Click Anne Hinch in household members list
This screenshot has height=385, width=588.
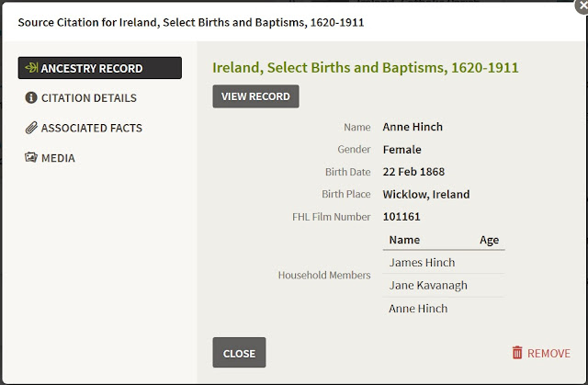418,309
